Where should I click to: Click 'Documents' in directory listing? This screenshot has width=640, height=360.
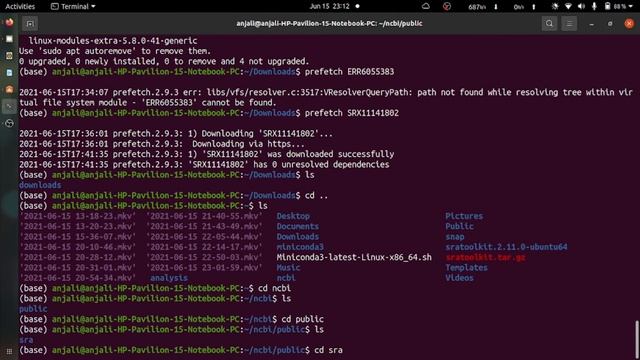coord(298,227)
